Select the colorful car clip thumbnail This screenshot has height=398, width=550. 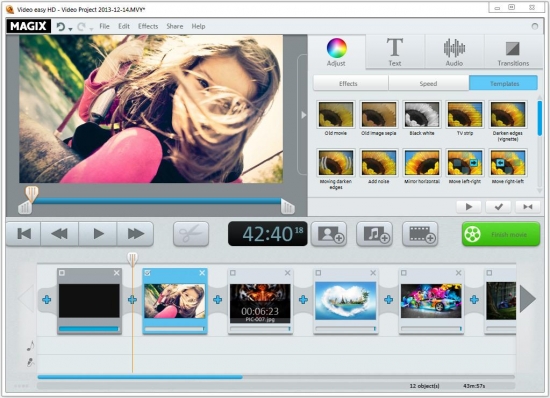(431, 301)
